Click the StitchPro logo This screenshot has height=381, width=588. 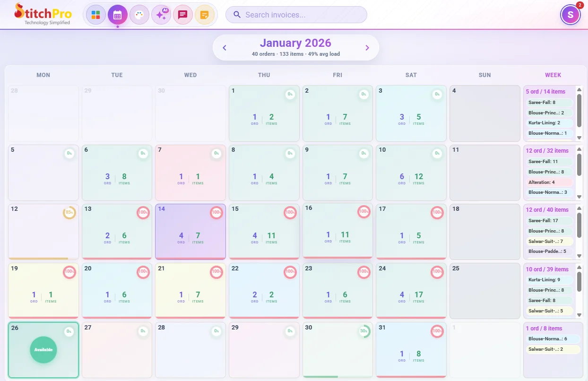(x=42, y=14)
